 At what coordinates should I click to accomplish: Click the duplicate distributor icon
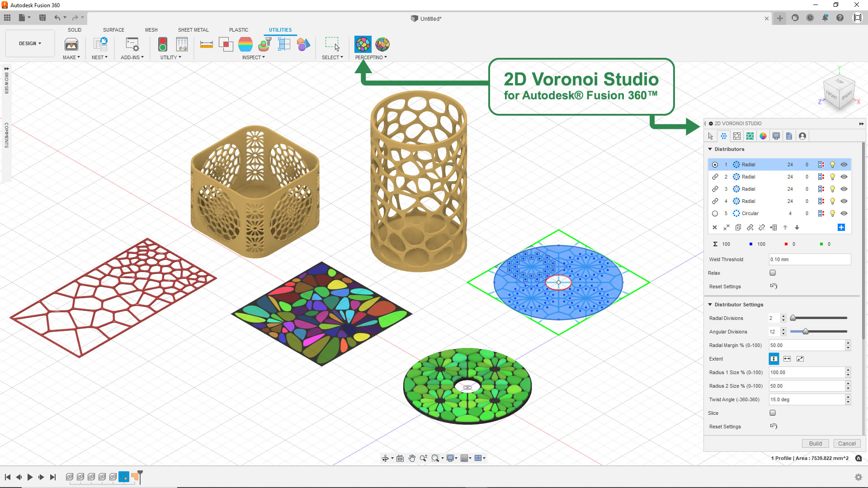pyautogui.click(x=738, y=227)
